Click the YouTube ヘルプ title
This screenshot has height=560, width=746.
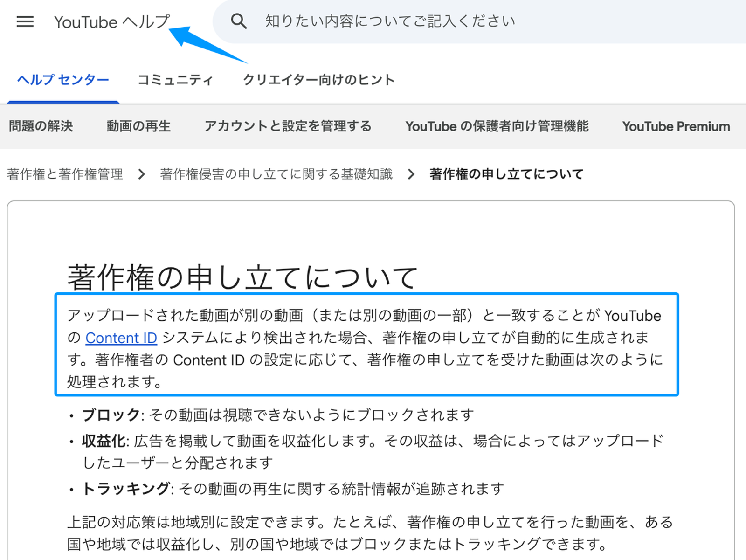[x=112, y=22]
